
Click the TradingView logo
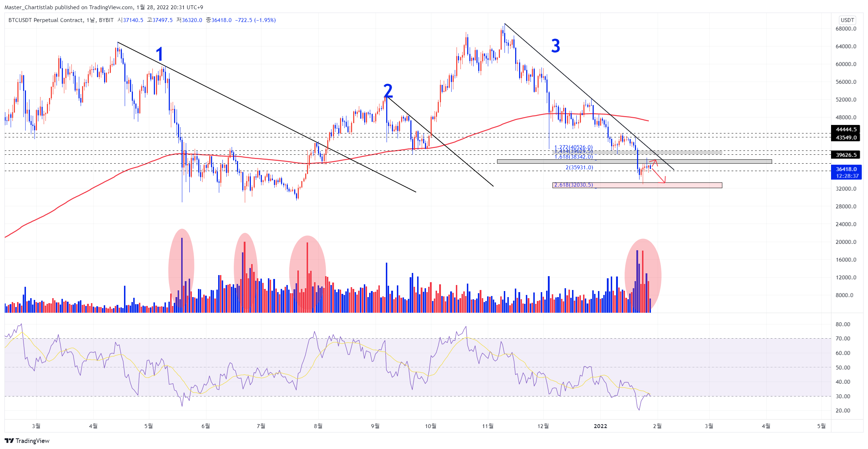[27, 440]
